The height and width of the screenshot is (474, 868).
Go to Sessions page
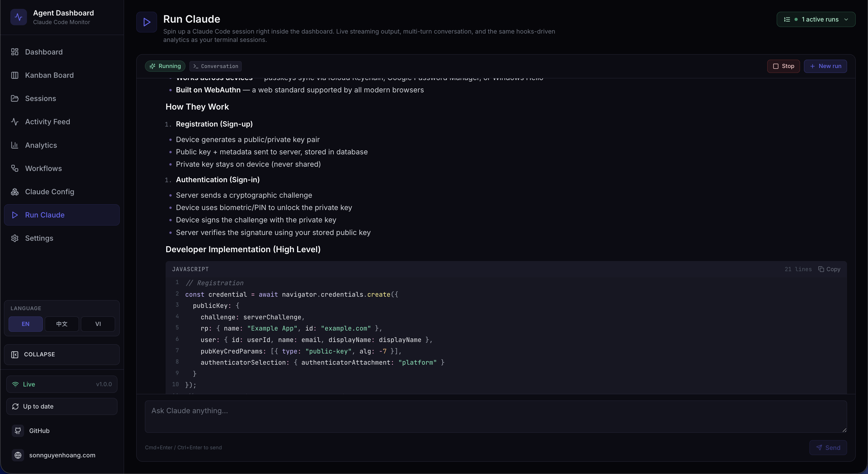click(62, 98)
